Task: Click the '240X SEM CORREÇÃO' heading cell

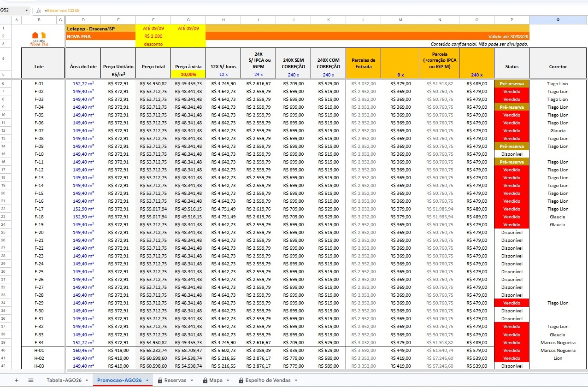Action: coord(294,63)
